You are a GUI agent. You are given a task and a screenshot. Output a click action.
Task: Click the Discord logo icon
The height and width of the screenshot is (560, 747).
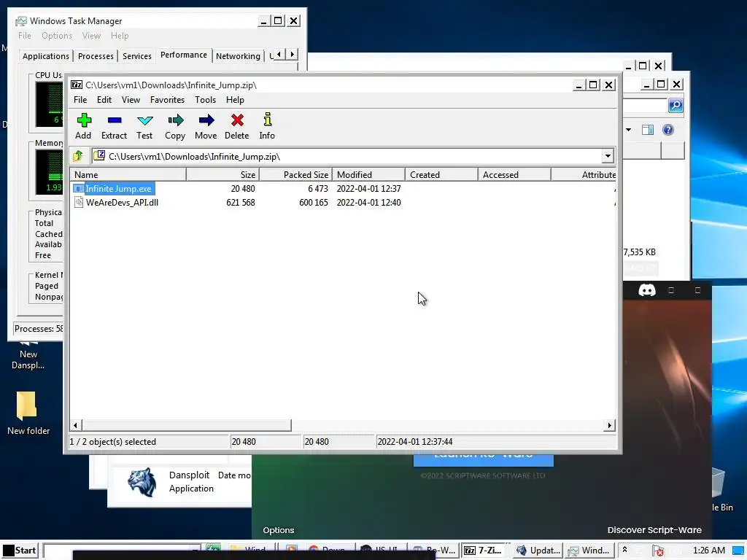tap(646, 290)
